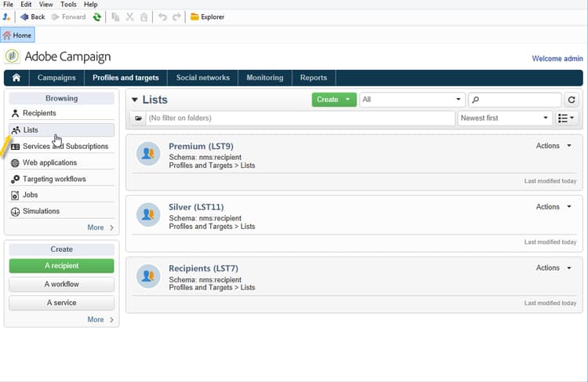588x382 pixels.
Task: Open the All filter dropdown
Action: click(412, 100)
